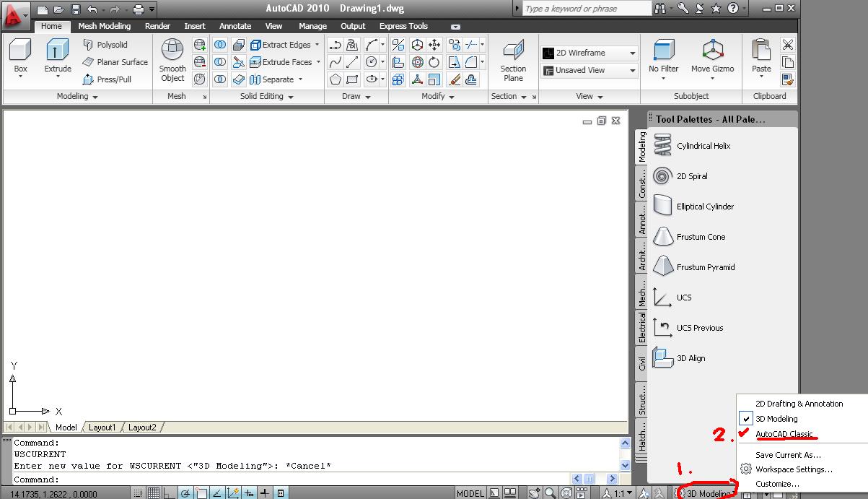The width and height of the screenshot is (868, 499).
Task: Click the 3D Align palette tool
Action: point(680,358)
